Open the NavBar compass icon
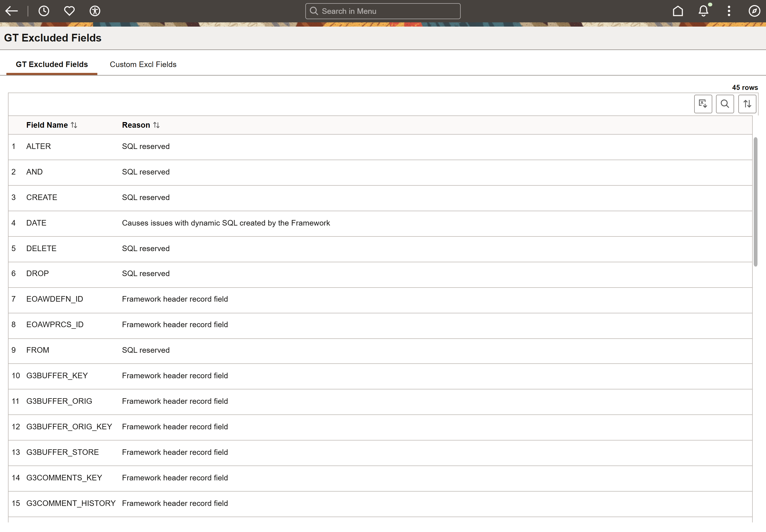This screenshot has width=766, height=532. point(754,11)
